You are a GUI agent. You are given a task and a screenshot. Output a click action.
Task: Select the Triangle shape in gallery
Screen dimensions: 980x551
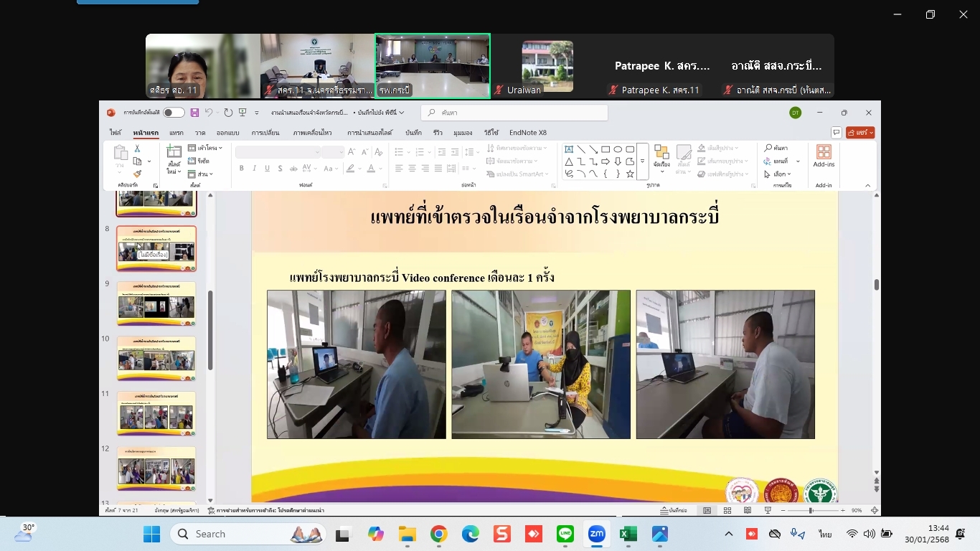pos(569,161)
